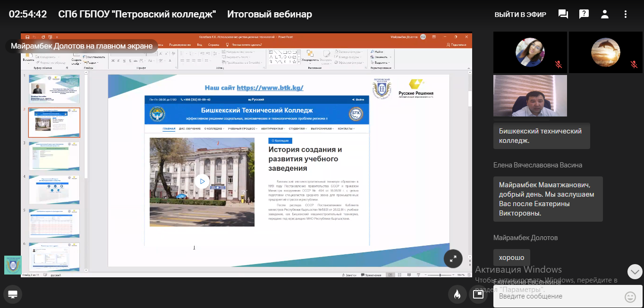Screen dimensions: 644x308
Task: Switch to Slide Sorter view in status bar
Action: pos(399,274)
